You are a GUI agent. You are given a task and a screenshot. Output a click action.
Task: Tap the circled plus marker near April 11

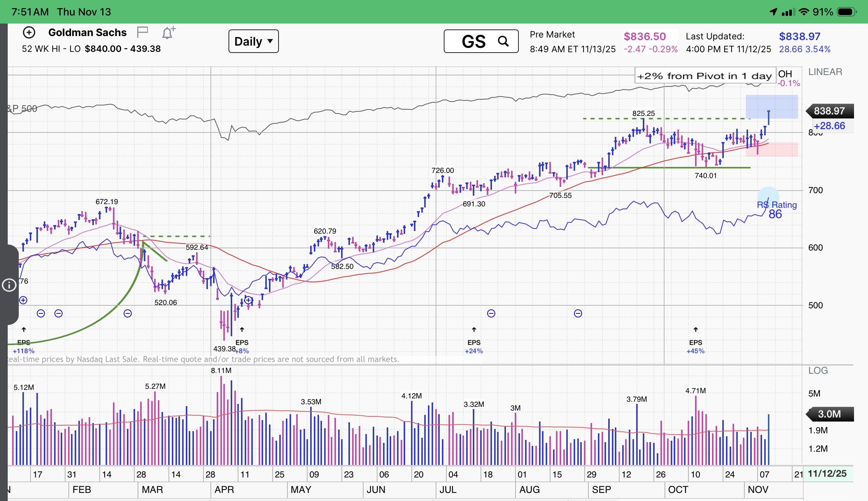(x=249, y=301)
